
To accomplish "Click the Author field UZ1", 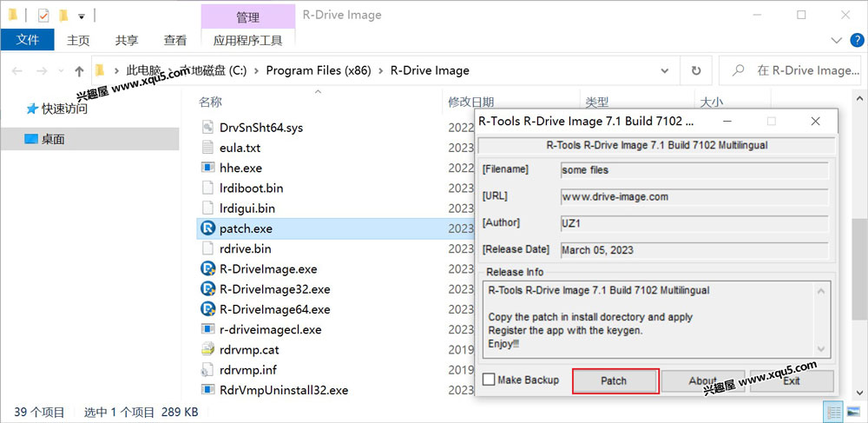I will (694, 223).
